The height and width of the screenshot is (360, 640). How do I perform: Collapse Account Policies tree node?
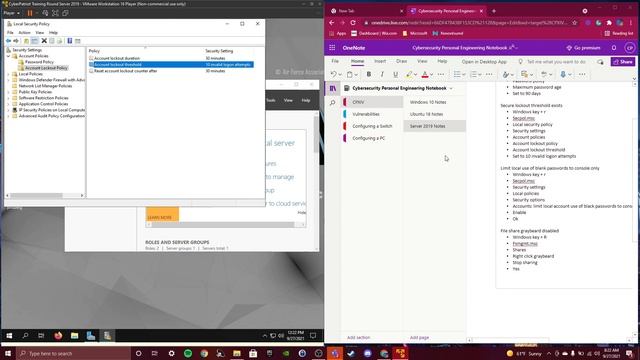(x=9, y=56)
